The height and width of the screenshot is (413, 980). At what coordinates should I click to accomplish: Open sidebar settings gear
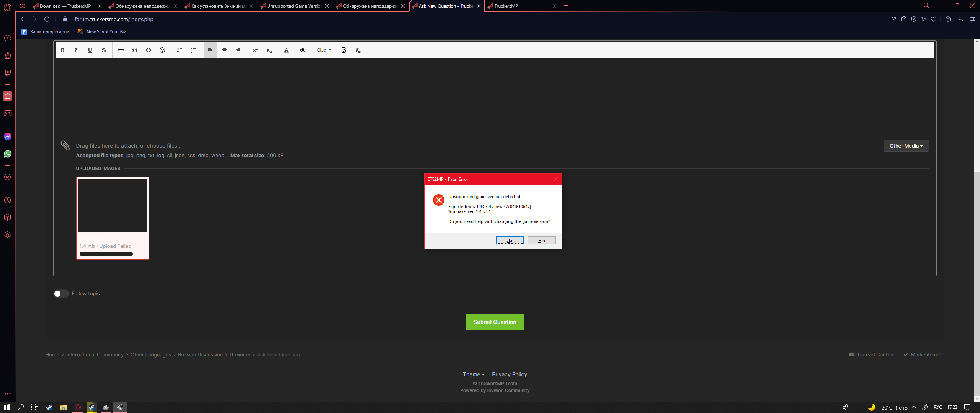click(8, 235)
